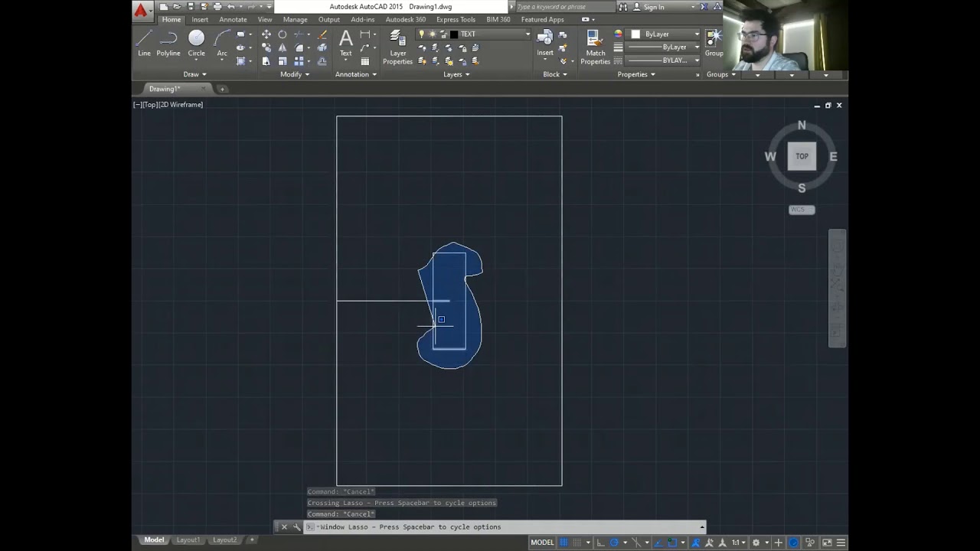This screenshot has width=980, height=551.
Task: Toggle ortho mode in status bar
Action: (x=600, y=543)
